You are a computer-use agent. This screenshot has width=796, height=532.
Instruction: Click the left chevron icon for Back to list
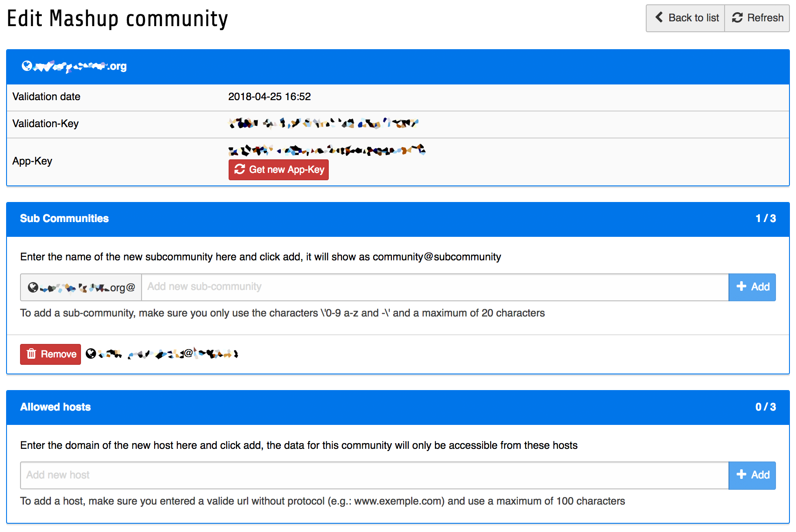point(659,17)
